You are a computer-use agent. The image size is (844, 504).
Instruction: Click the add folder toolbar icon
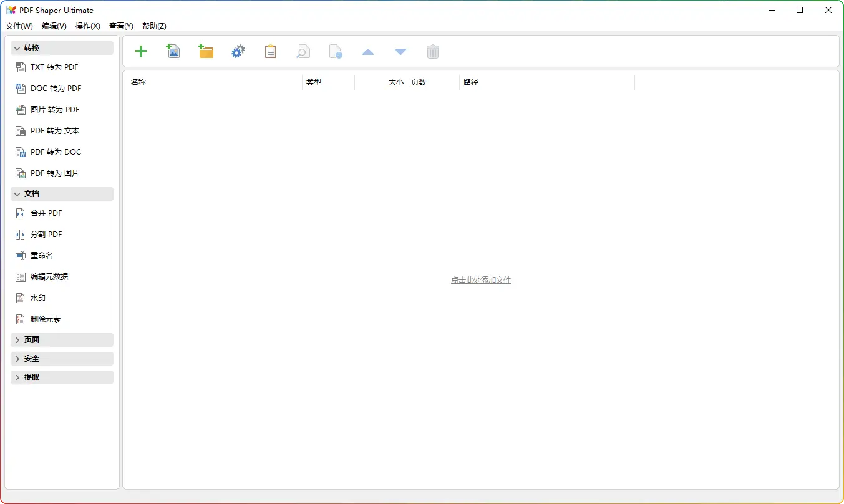[x=206, y=52]
